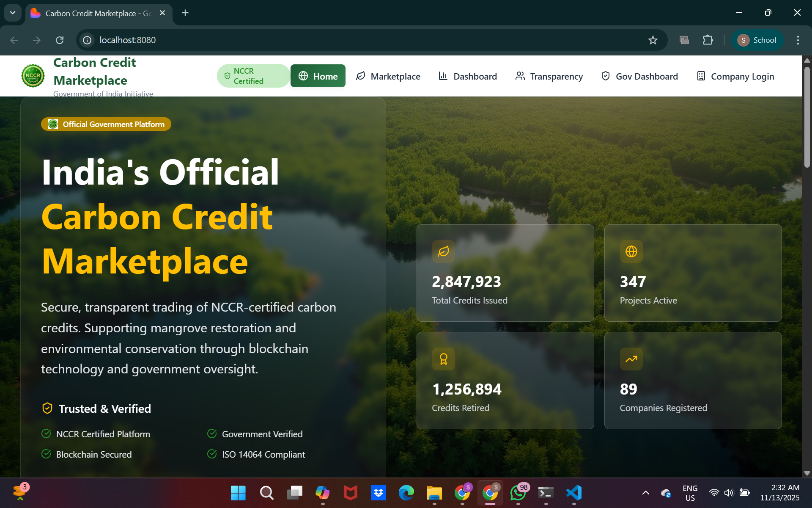The image size is (812, 508).
Task: Click the Blockchain Secured checkmark
Action: tap(46, 454)
